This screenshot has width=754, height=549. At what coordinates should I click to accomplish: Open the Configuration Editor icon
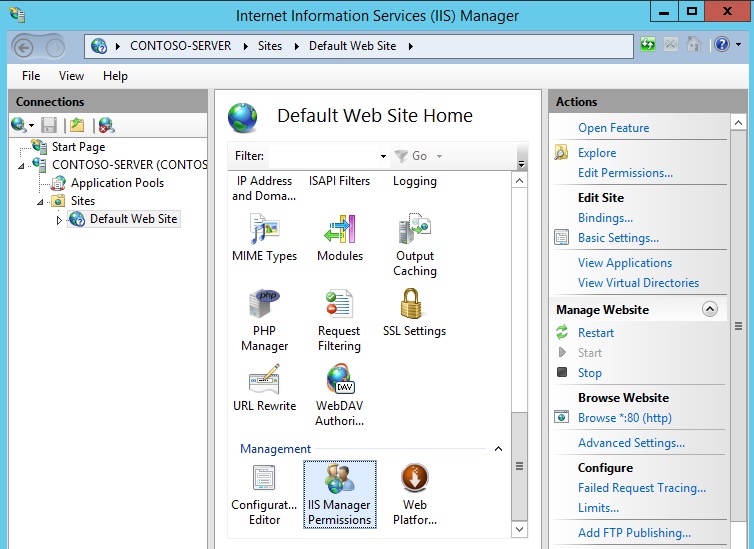tap(264, 480)
